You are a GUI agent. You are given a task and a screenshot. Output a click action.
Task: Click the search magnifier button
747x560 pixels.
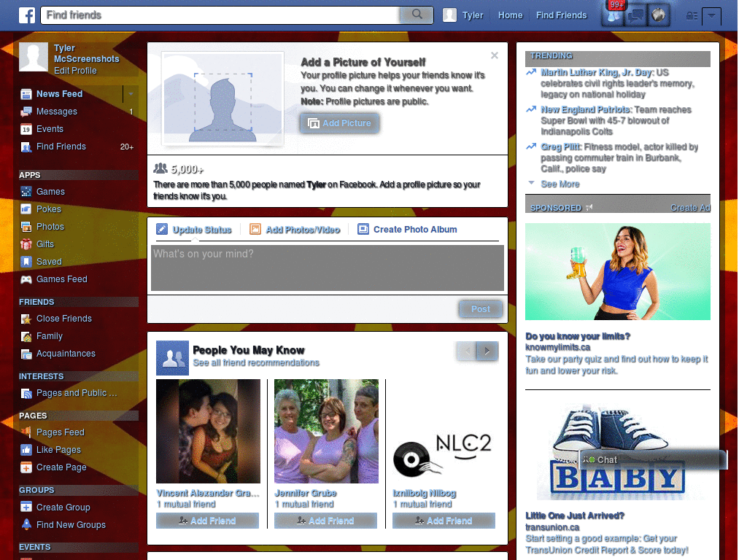click(x=417, y=15)
